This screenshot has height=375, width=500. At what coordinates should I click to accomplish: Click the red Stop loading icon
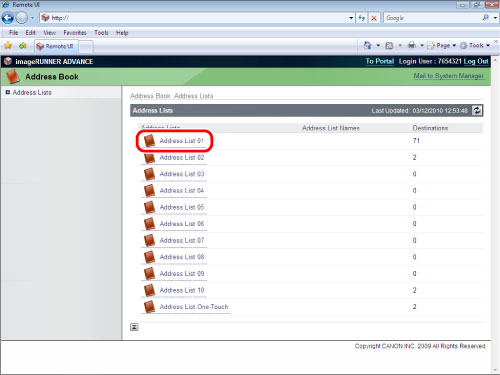(x=374, y=18)
